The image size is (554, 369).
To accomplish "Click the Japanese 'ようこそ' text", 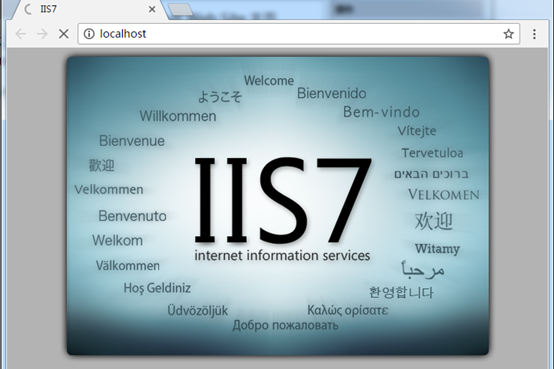I will tap(220, 96).
